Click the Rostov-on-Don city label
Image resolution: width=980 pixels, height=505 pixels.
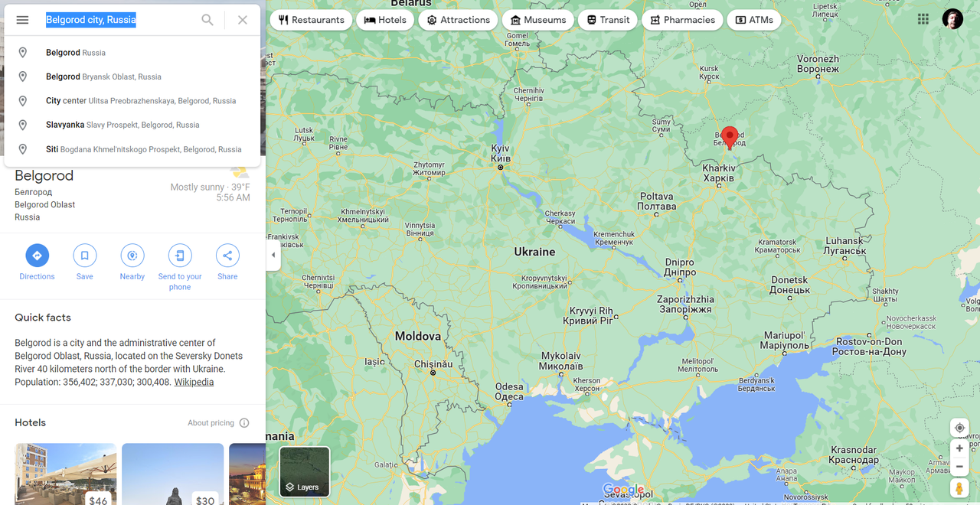[x=869, y=347]
